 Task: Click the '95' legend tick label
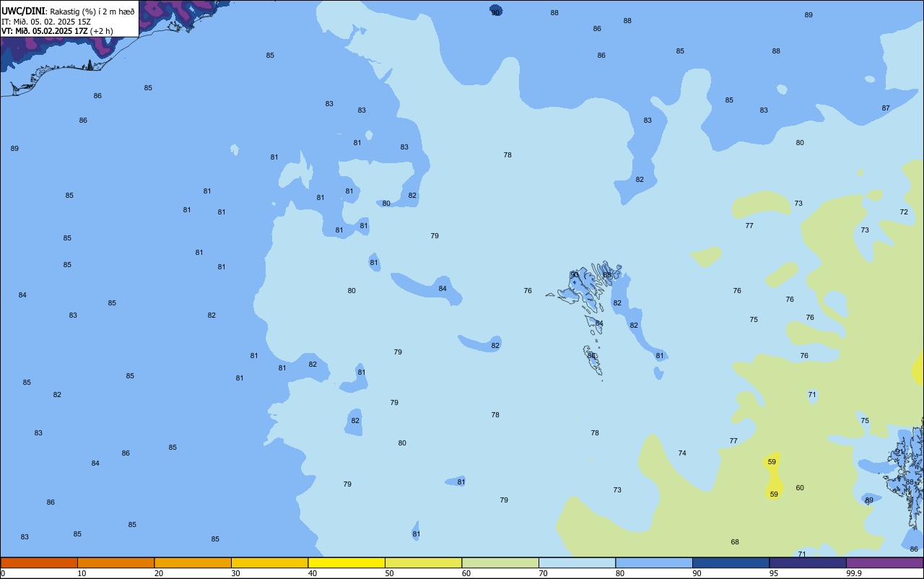coord(774,573)
